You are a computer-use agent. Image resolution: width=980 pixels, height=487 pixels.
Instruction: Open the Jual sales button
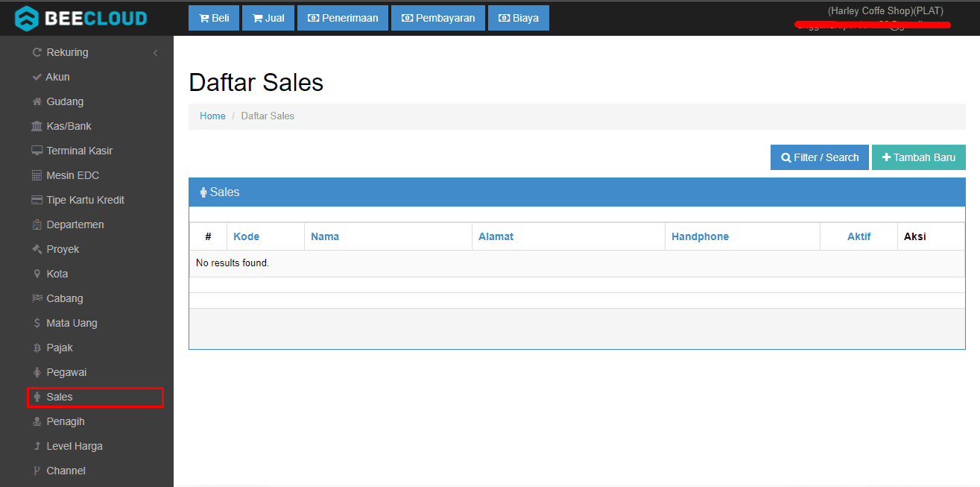[268, 18]
